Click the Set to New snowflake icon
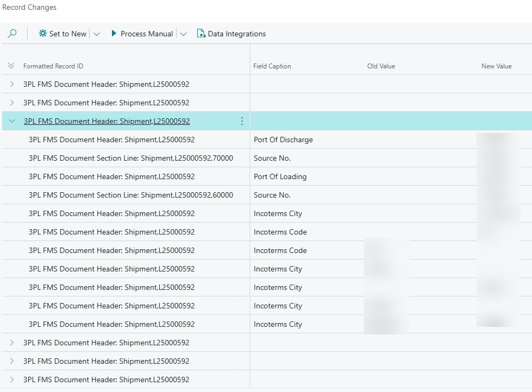This screenshot has height=392, width=532. tap(43, 33)
